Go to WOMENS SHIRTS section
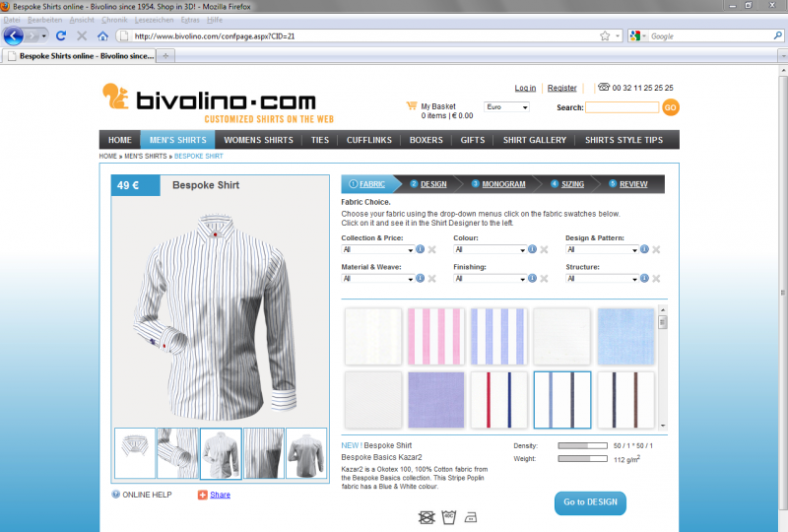This screenshot has height=532, width=788. [x=258, y=140]
